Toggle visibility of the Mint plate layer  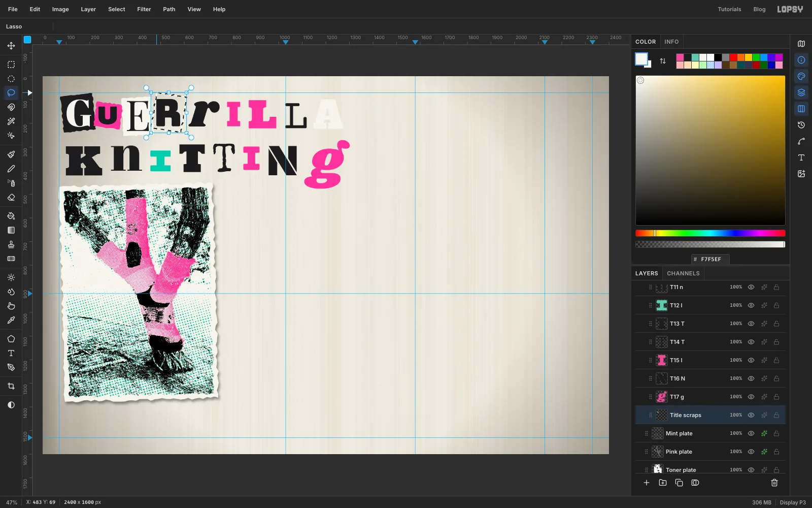[x=751, y=433]
